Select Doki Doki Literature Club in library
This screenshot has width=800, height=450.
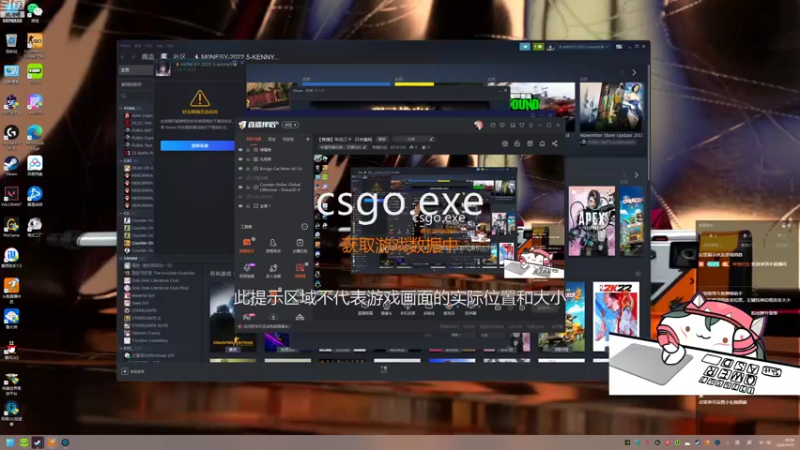[152, 281]
